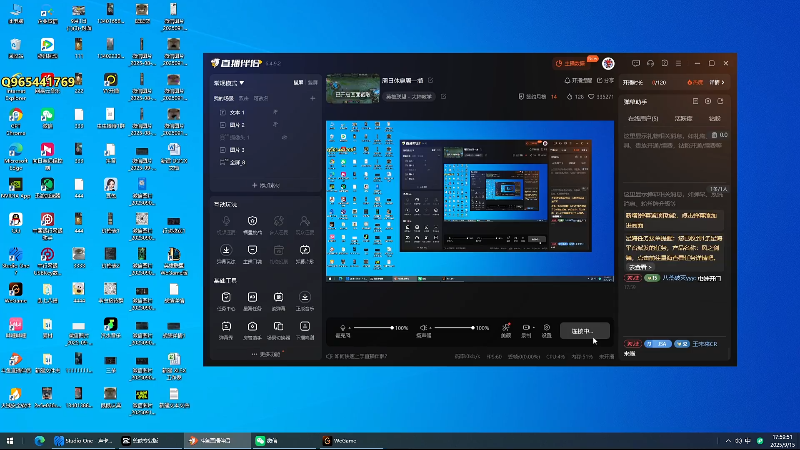The width and height of the screenshot is (800, 450).
Task: Open the shield-minus tool icon
Action: click(252, 250)
